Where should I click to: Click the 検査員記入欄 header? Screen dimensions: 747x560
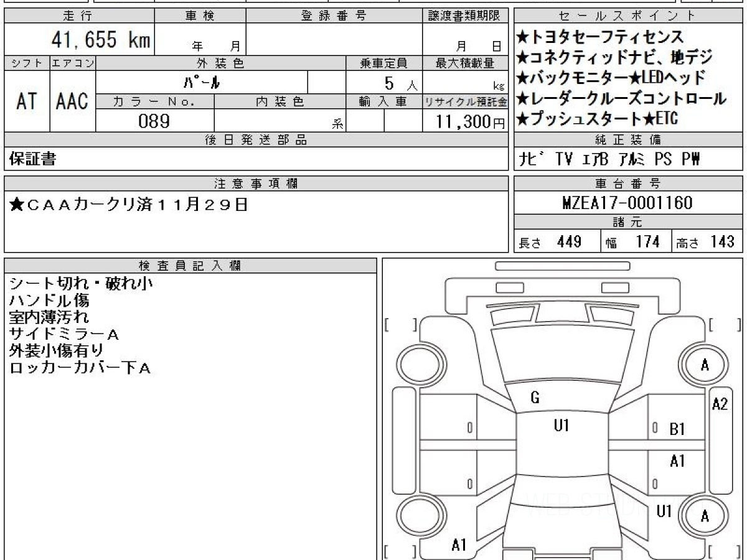pos(190,266)
